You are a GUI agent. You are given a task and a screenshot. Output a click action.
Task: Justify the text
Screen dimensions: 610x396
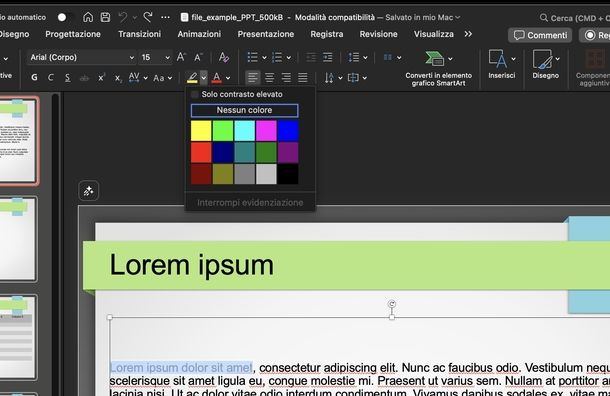point(303,77)
